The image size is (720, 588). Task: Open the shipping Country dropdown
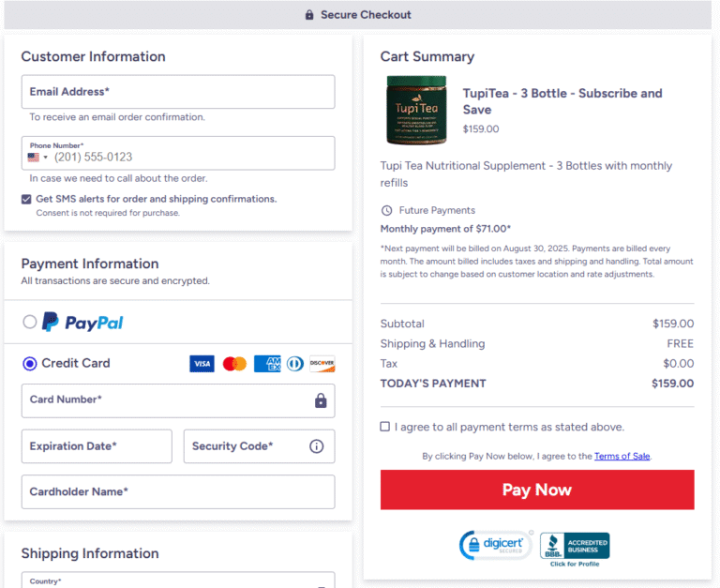click(178, 580)
